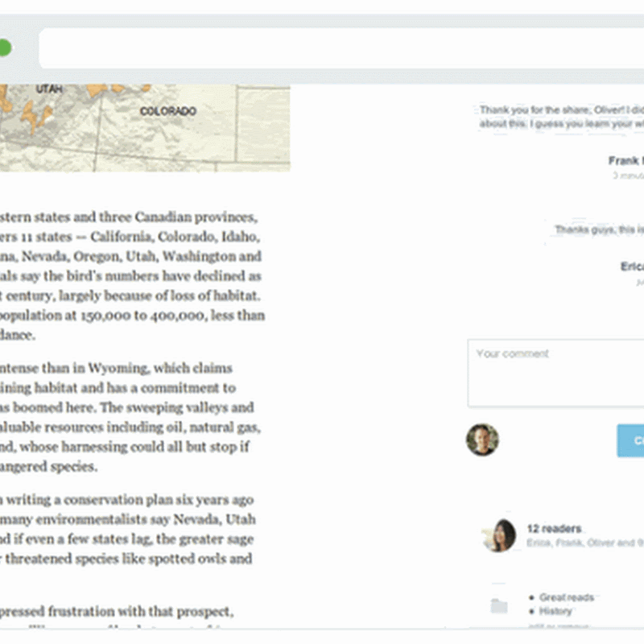Click the Colorado label on the map
The image size is (644, 644).
(168, 110)
